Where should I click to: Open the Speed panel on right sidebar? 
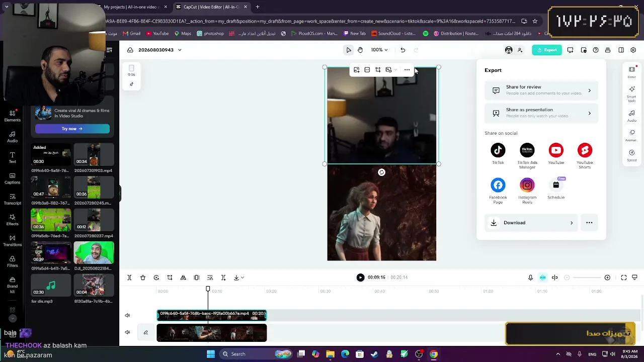(632, 154)
